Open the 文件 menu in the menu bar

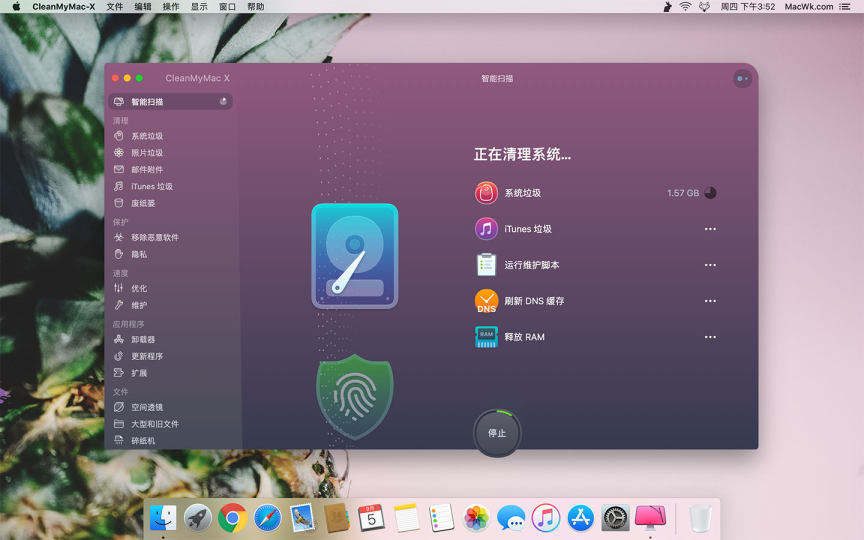pos(115,6)
